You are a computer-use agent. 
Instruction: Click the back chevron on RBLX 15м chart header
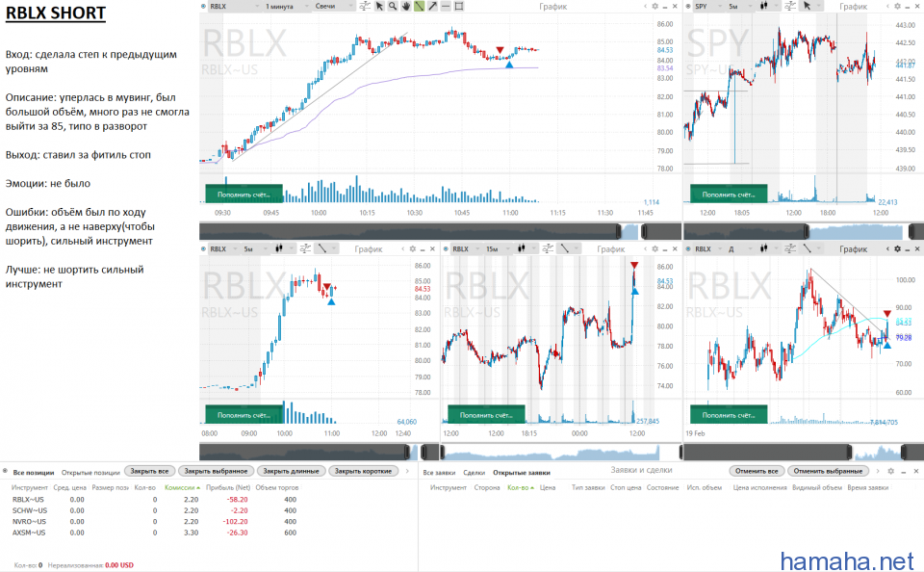[x=645, y=248]
